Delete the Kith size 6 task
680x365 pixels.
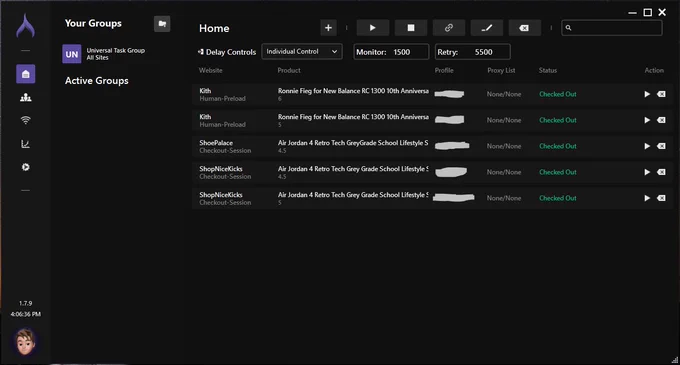[661, 94]
